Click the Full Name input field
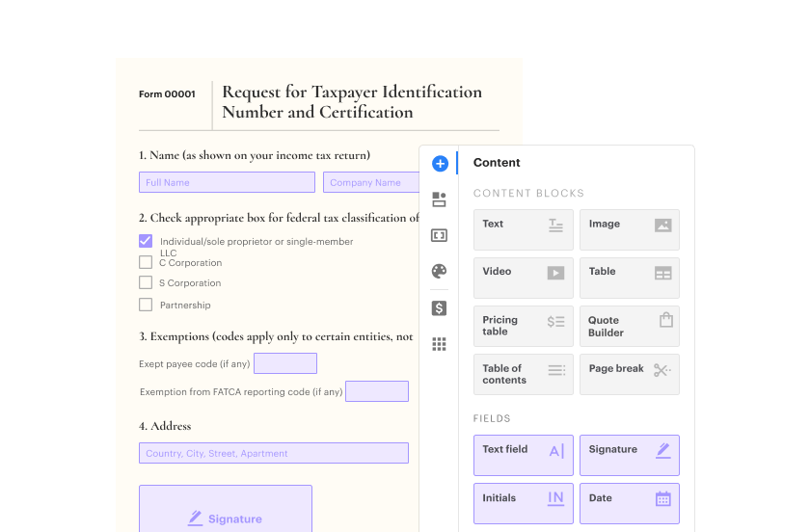The height and width of the screenshot is (532, 810). [x=227, y=182]
